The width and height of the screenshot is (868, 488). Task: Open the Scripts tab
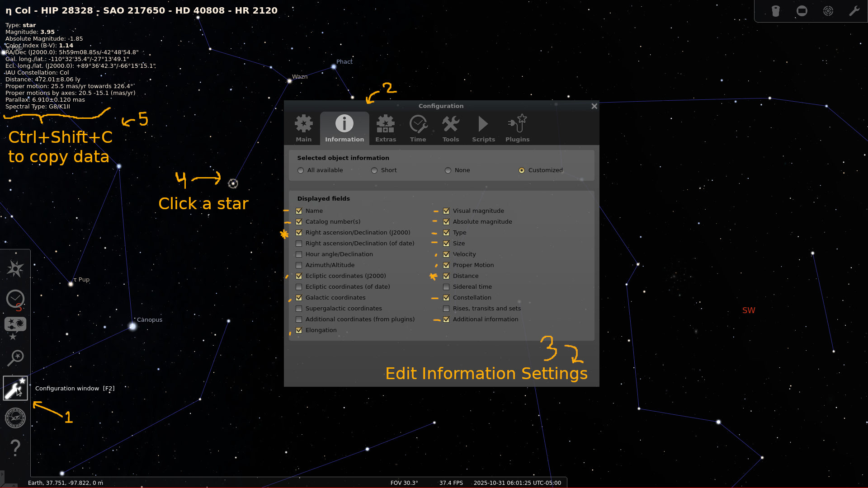tap(483, 128)
